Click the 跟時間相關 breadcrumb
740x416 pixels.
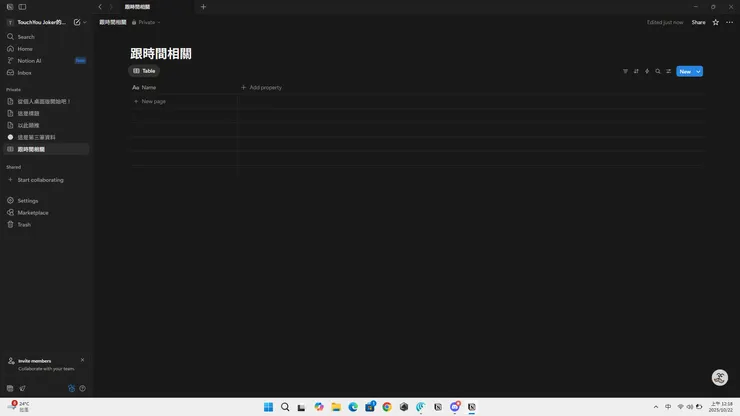tap(113, 22)
